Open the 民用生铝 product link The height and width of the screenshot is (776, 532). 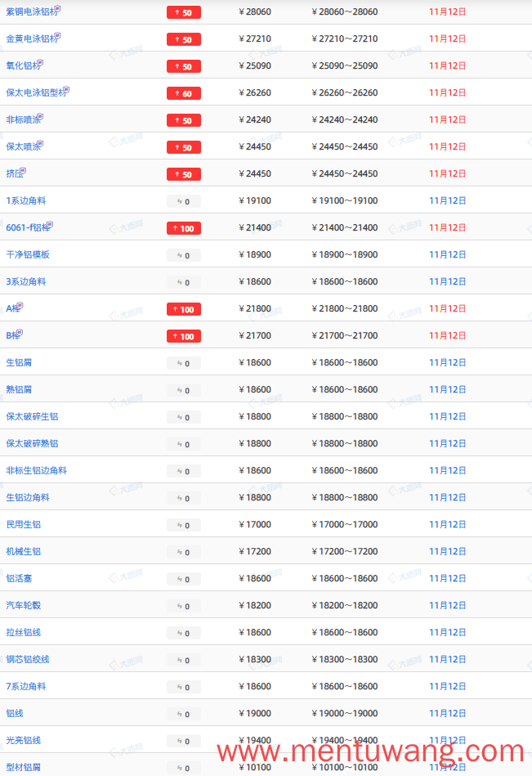tap(23, 524)
